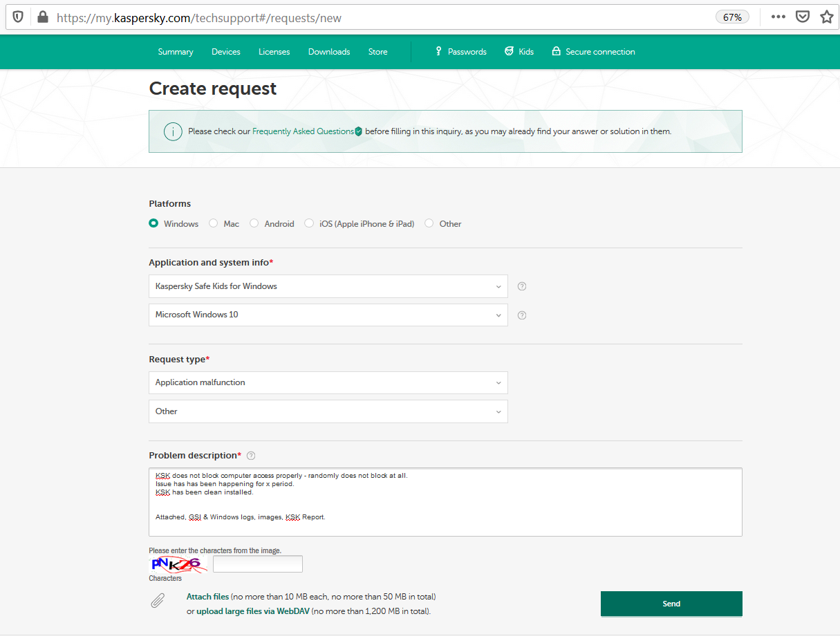This screenshot has width=840, height=641.
Task: Open the page actions three-dots menu
Action: click(x=778, y=17)
